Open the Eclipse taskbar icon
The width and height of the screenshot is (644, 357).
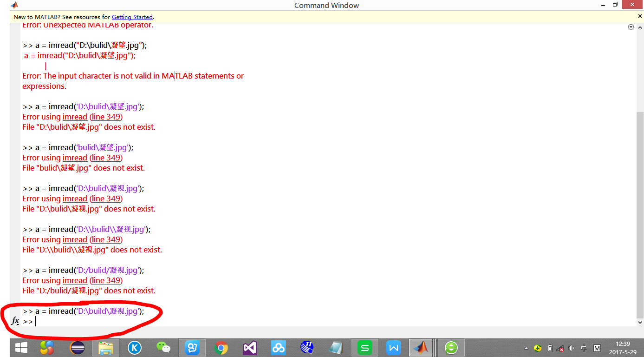coord(77,347)
